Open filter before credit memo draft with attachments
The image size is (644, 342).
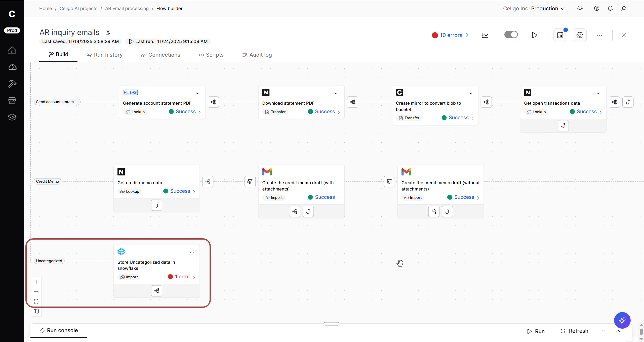click(250, 181)
